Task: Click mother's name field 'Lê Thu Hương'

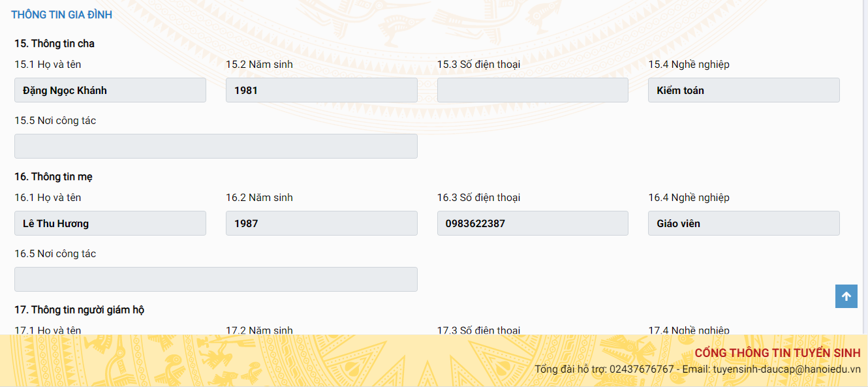Action: (110, 223)
